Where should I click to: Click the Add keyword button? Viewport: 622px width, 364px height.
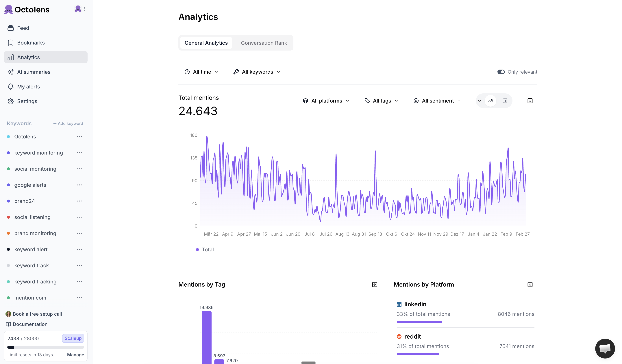(68, 123)
